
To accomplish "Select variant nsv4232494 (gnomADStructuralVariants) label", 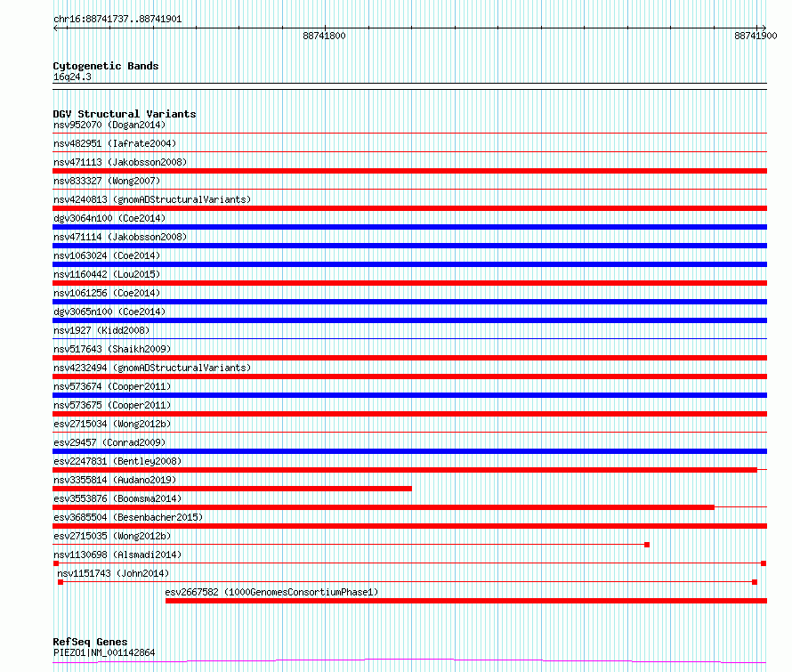I will tap(152, 368).
